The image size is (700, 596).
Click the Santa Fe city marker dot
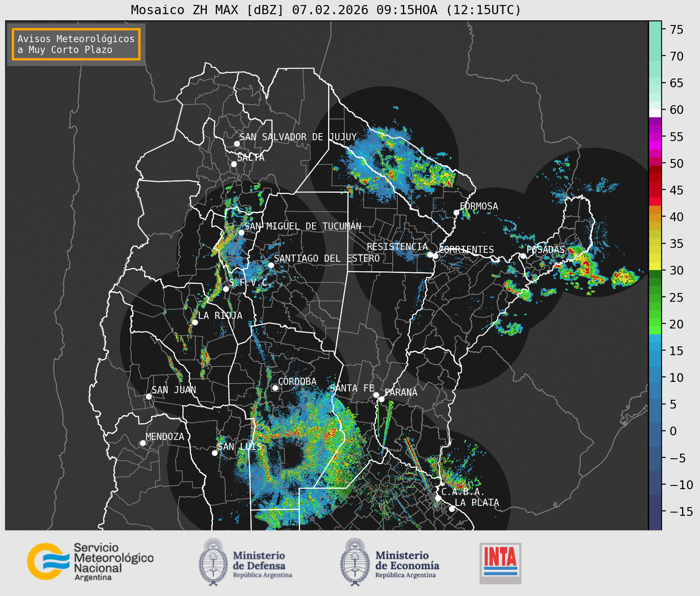point(376,395)
